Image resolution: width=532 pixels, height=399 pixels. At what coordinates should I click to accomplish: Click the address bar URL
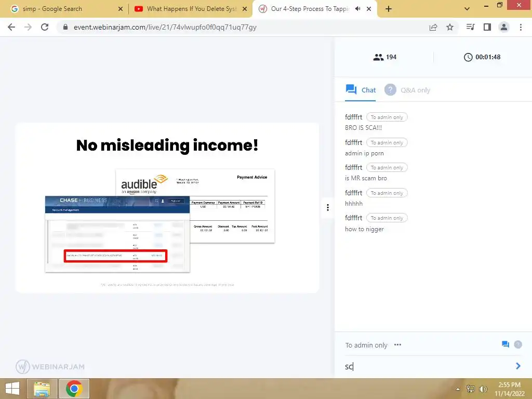pyautogui.click(x=165, y=27)
